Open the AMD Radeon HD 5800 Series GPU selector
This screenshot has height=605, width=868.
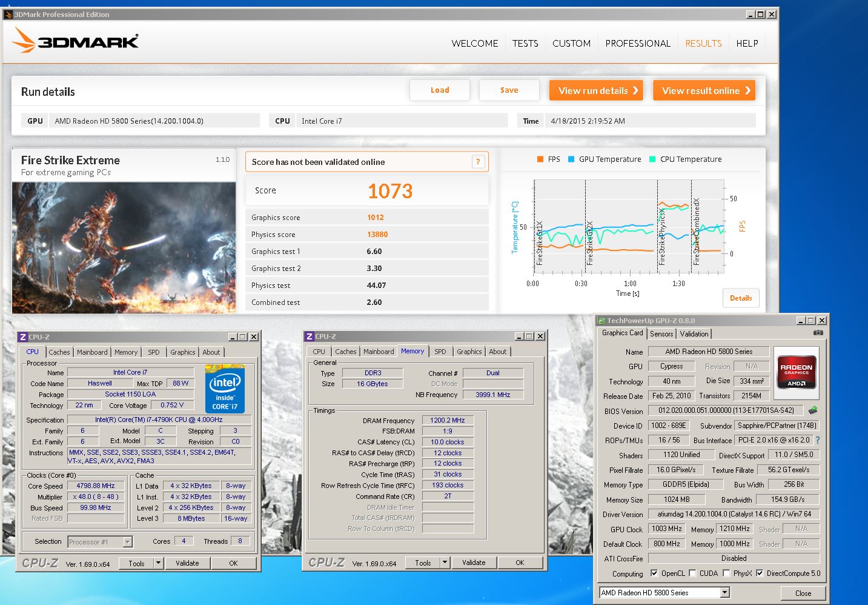pos(664,593)
